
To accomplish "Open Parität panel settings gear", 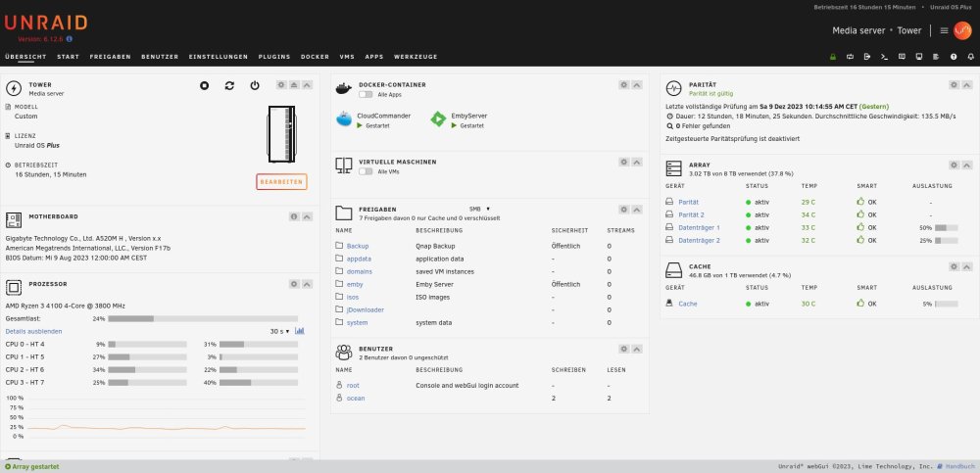I will [x=954, y=85].
